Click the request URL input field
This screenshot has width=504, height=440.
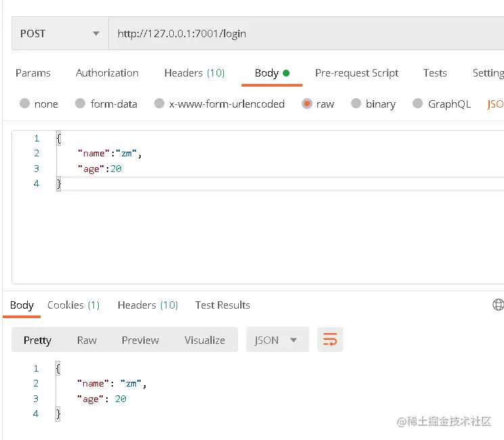click(306, 33)
